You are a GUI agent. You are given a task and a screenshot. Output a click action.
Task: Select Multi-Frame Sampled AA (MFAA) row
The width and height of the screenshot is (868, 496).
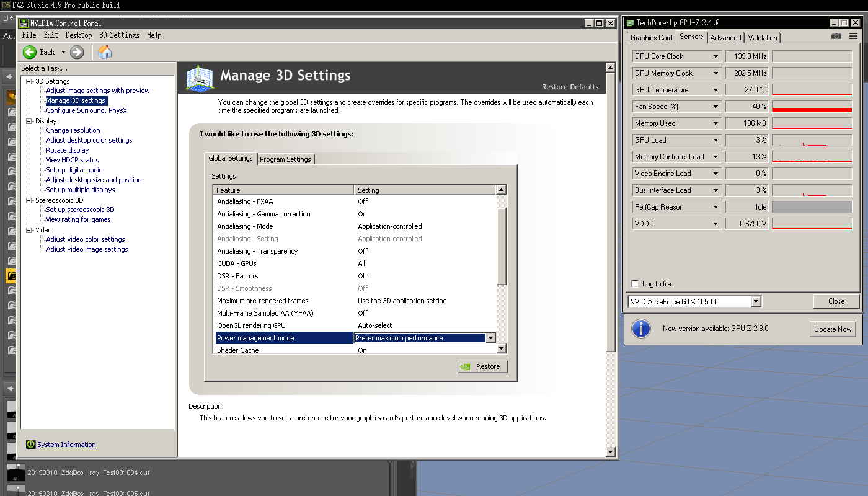point(355,313)
